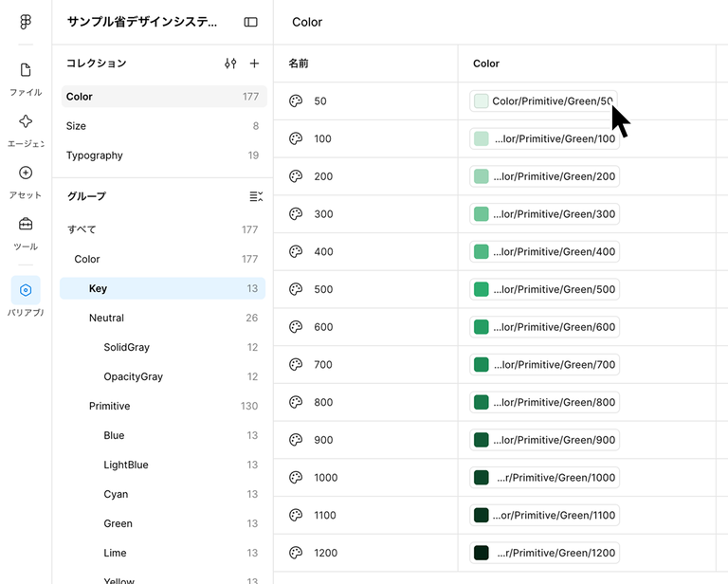Collapse all groups with the list icon
728x584 pixels.
pyautogui.click(x=256, y=196)
